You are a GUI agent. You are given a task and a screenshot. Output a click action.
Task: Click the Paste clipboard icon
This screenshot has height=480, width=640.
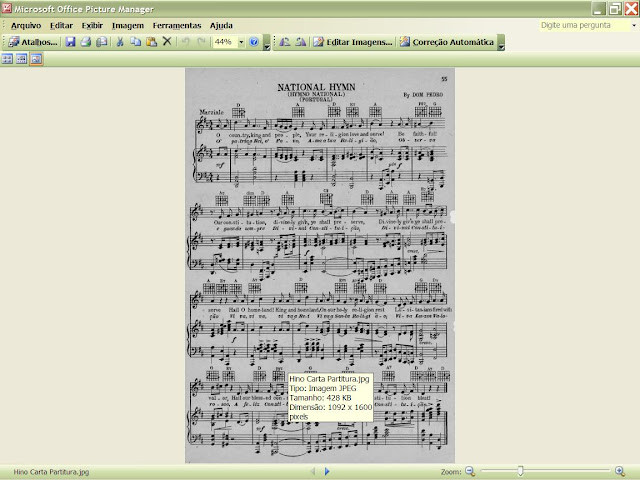[151, 42]
